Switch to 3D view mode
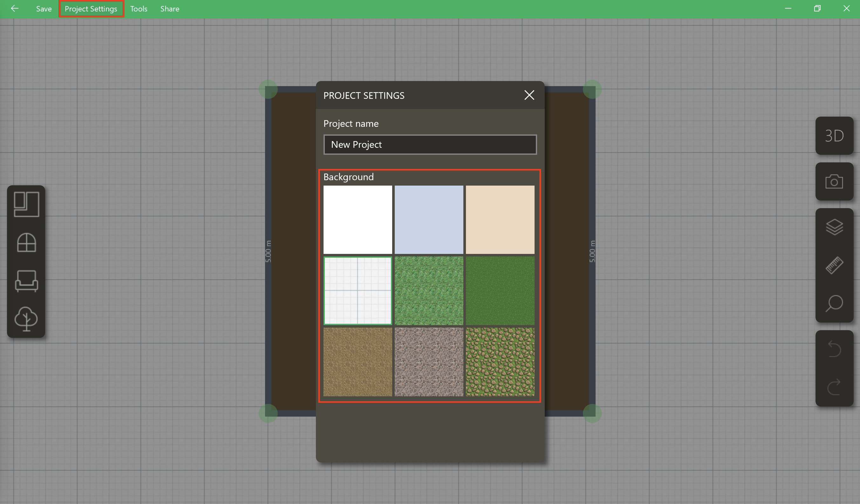Image resolution: width=860 pixels, height=504 pixels. click(834, 136)
